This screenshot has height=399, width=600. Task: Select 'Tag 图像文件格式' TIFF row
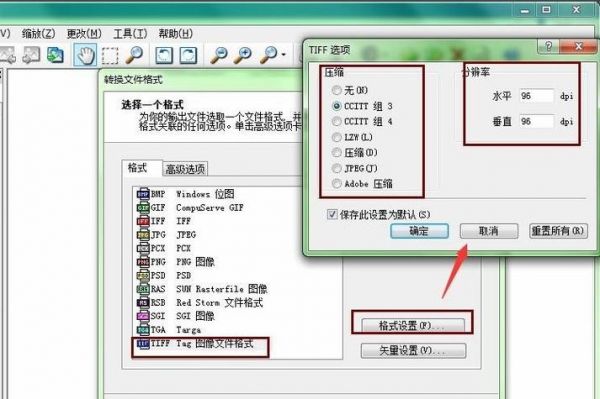(215, 344)
